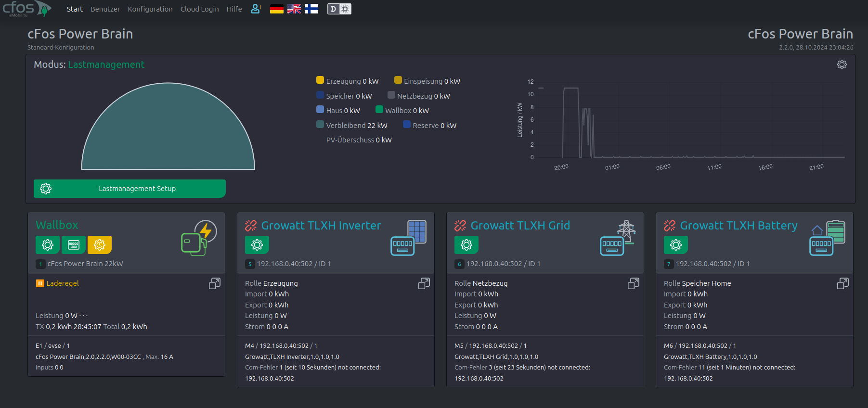Click the power history chart

(x=681, y=124)
